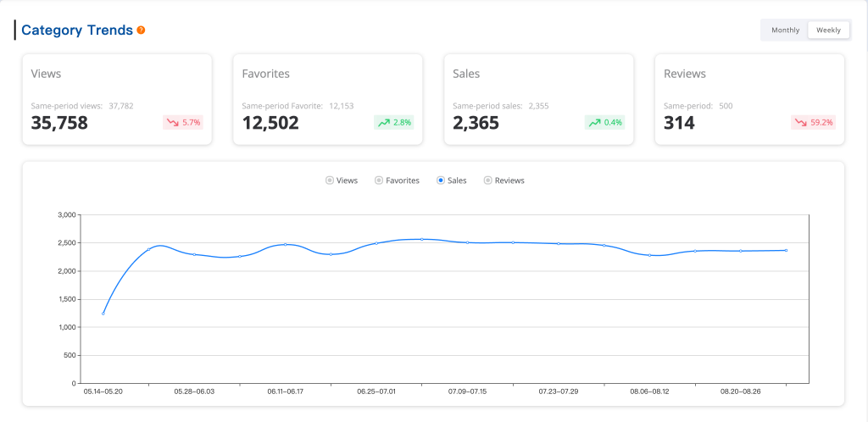868x422 pixels.
Task: Select the Favorites radio button
Action: 379,180
